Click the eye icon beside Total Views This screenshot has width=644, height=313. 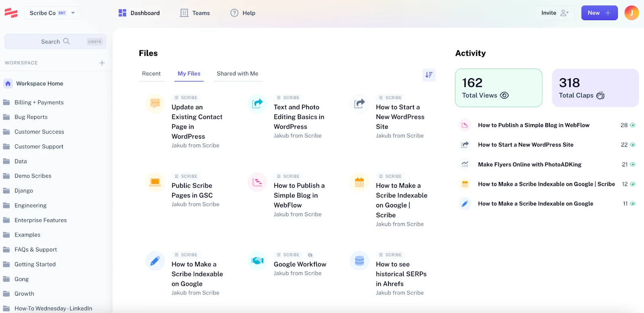coord(504,95)
